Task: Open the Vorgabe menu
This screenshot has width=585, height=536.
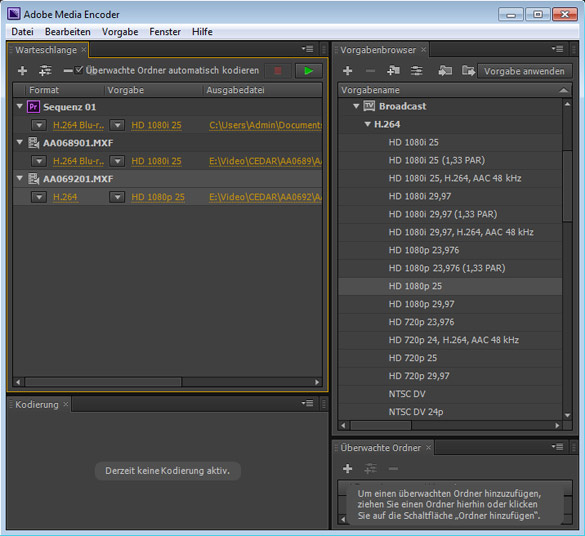Action: pyautogui.click(x=120, y=32)
